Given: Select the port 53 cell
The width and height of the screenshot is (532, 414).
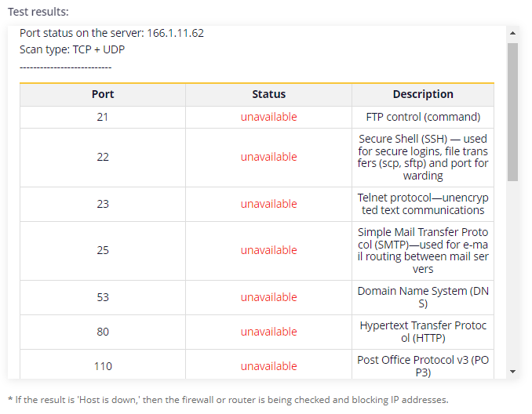Looking at the screenshot, I should coord(103,297).
